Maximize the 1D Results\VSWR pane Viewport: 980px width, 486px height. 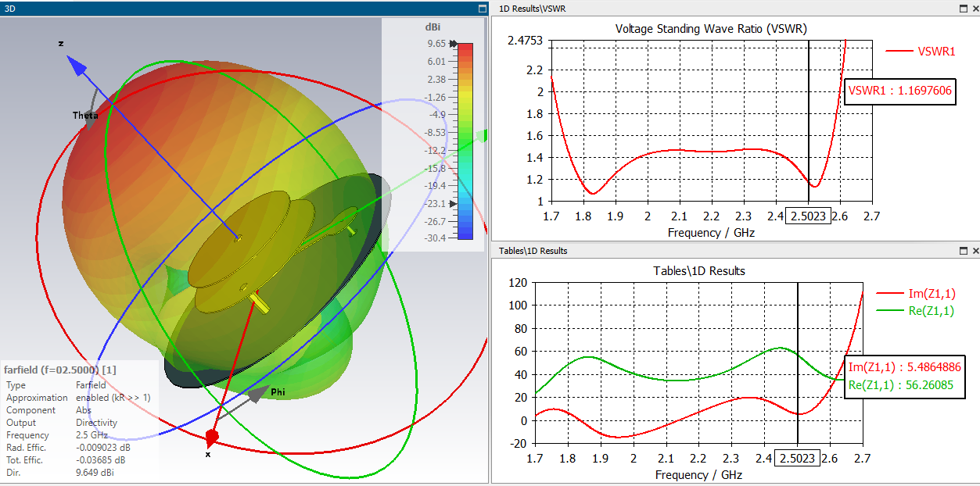coord(963,8)
